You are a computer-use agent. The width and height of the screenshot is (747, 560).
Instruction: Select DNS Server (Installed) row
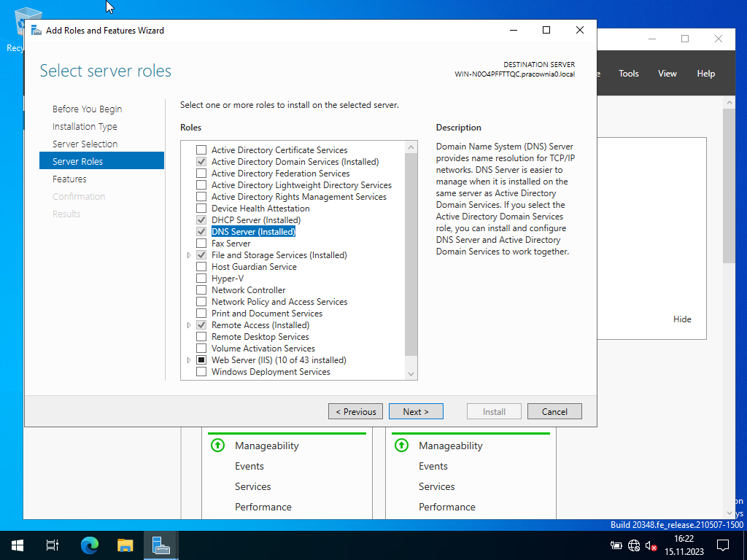pyautogui.click(x=253, y=232)
